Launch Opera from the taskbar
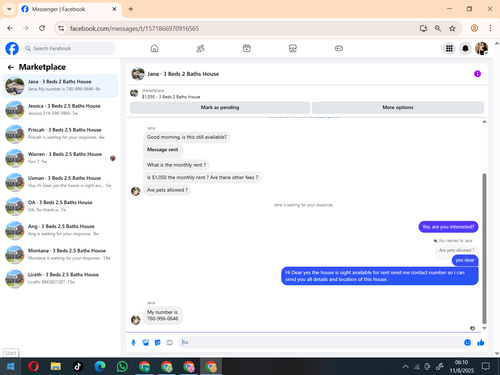 [33, 367]
